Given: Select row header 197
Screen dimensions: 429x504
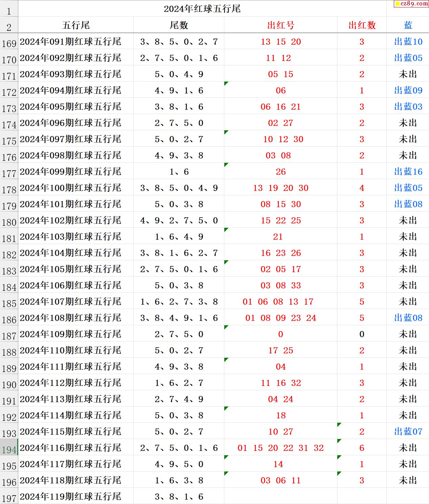Looking at the screenshot, I should click(9, 497).
